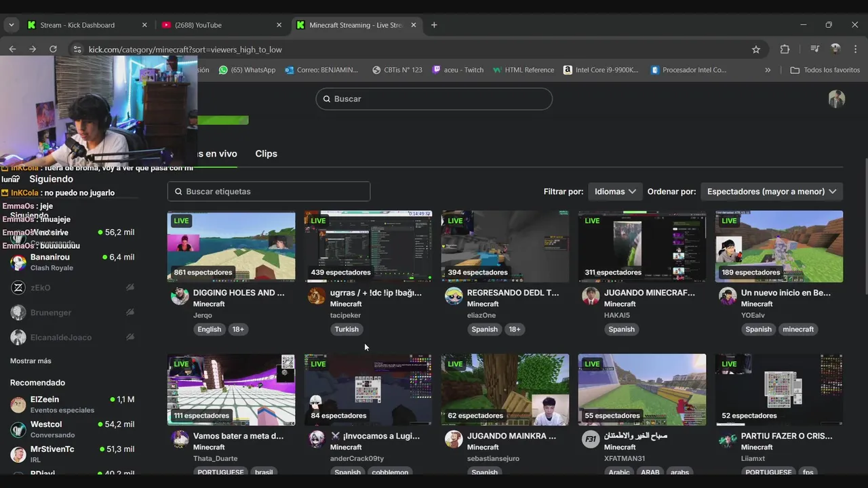The height and width of the screenshot is (488, 868).
Task: Open the tab search chevron
Action: pyautogui.click(x=12, y=25)
